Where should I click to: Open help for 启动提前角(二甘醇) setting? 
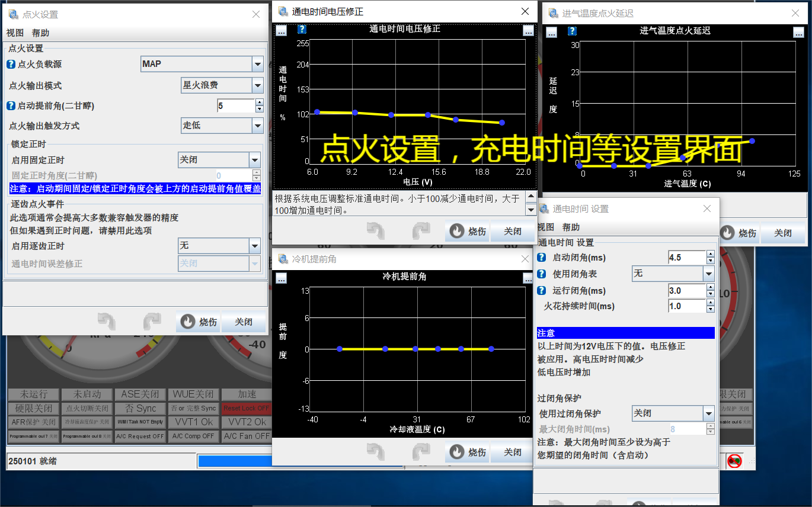[11, 105]
